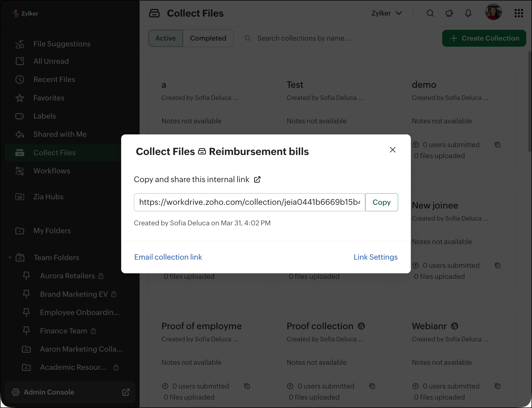
Task: Click the external link icon beside internal link text
Action: pos(257,179)
